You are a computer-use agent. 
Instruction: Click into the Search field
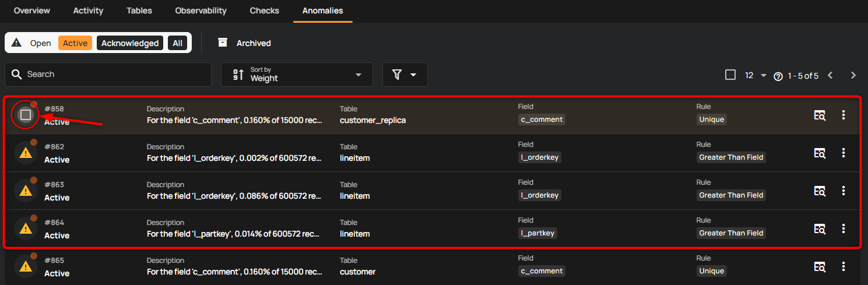tap(108, 75)
